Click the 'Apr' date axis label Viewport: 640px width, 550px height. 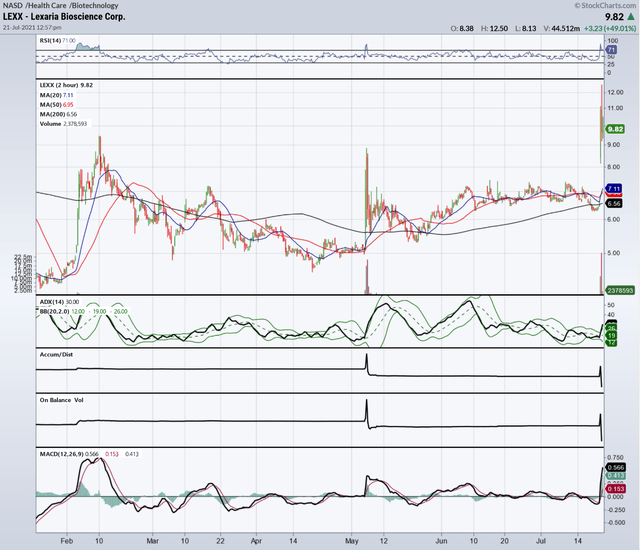point(256,541)
